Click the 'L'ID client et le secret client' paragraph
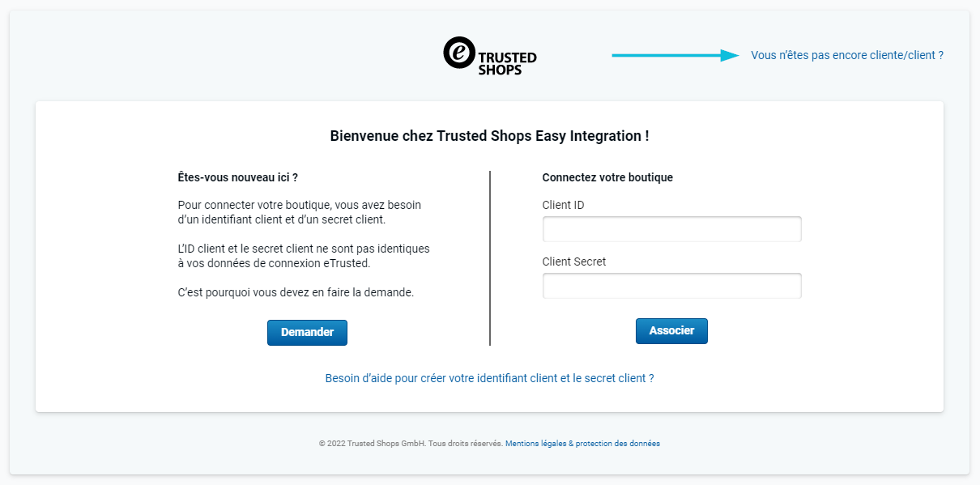This screenshot has height=485, width=980. 304,256
